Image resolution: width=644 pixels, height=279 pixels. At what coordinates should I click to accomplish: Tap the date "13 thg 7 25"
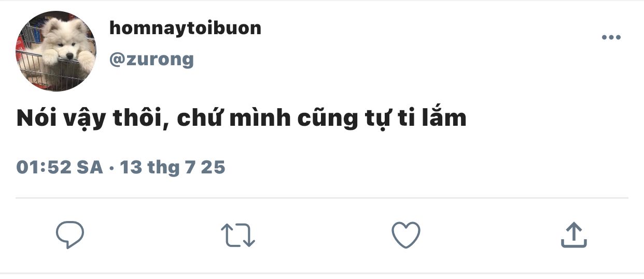pyautogui.click(x=173, y=168)
